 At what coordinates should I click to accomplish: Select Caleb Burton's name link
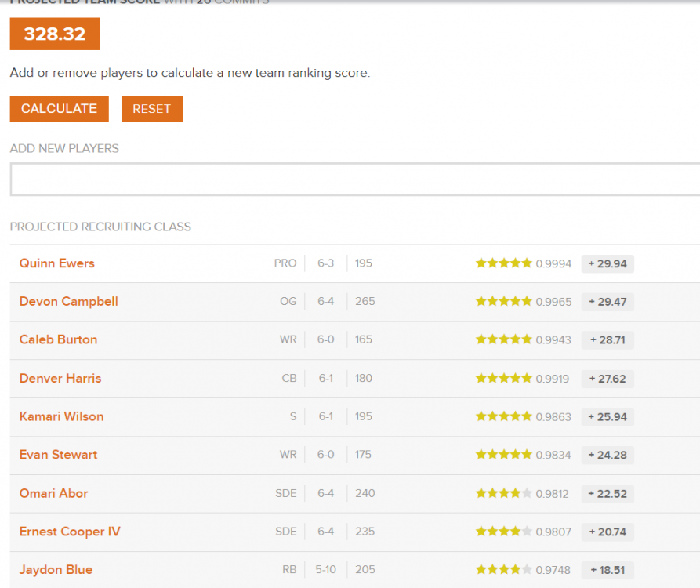tap(59, 339)
